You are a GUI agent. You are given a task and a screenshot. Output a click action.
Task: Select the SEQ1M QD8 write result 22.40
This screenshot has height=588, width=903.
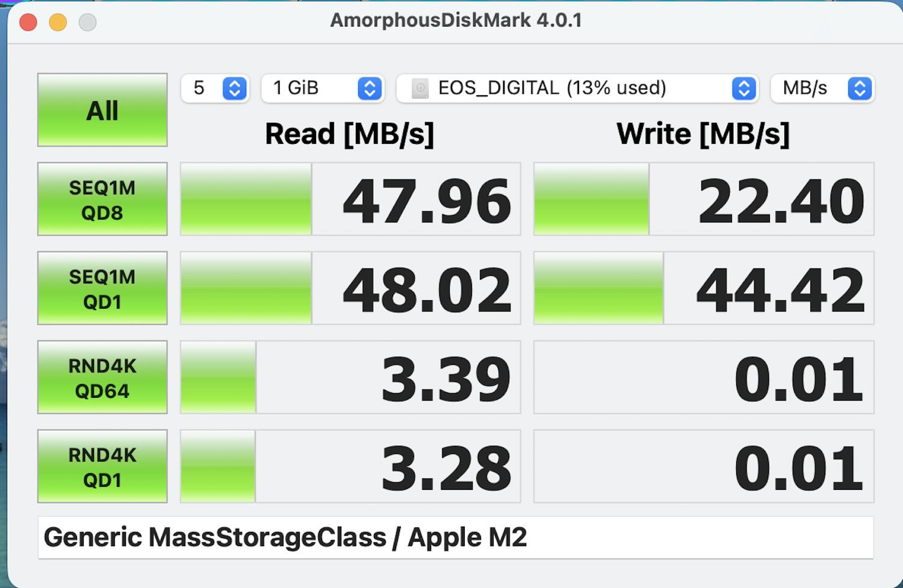pos(781,200)
